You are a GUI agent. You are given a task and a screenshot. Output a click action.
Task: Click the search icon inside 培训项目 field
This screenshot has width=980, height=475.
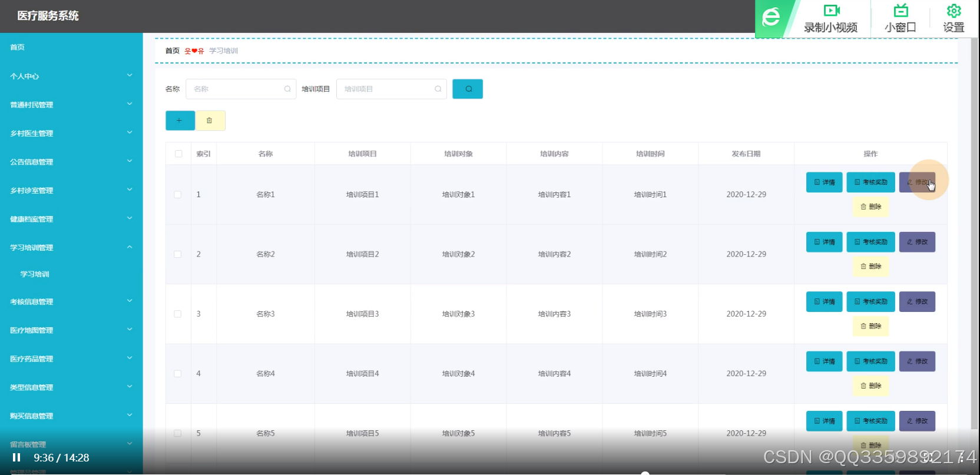coord(438,89)
